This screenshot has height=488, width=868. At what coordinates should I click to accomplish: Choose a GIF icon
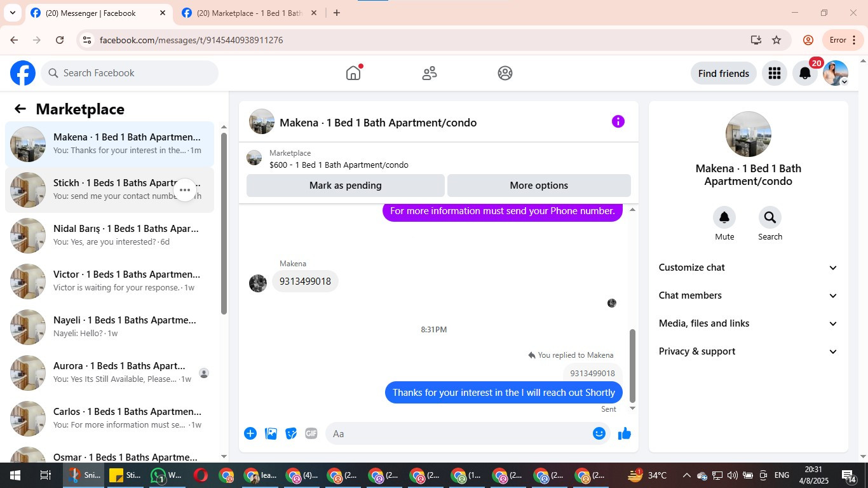[x=311, y=433]
